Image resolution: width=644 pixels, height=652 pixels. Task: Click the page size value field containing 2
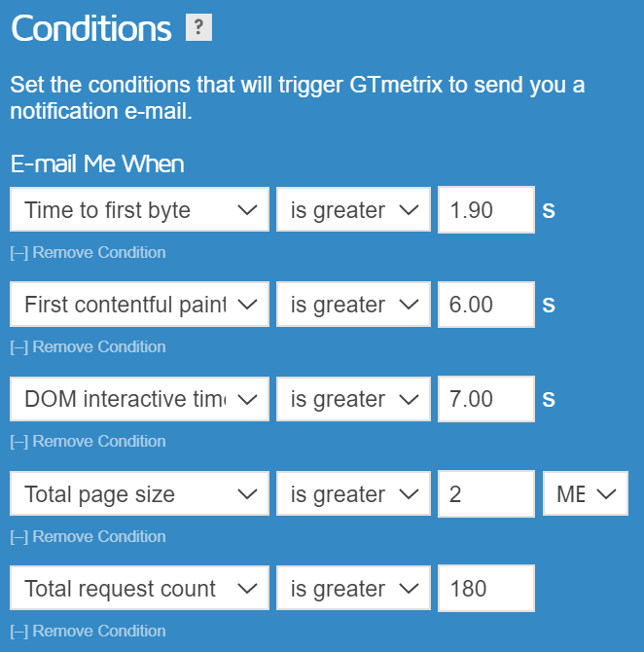[486, 493]
